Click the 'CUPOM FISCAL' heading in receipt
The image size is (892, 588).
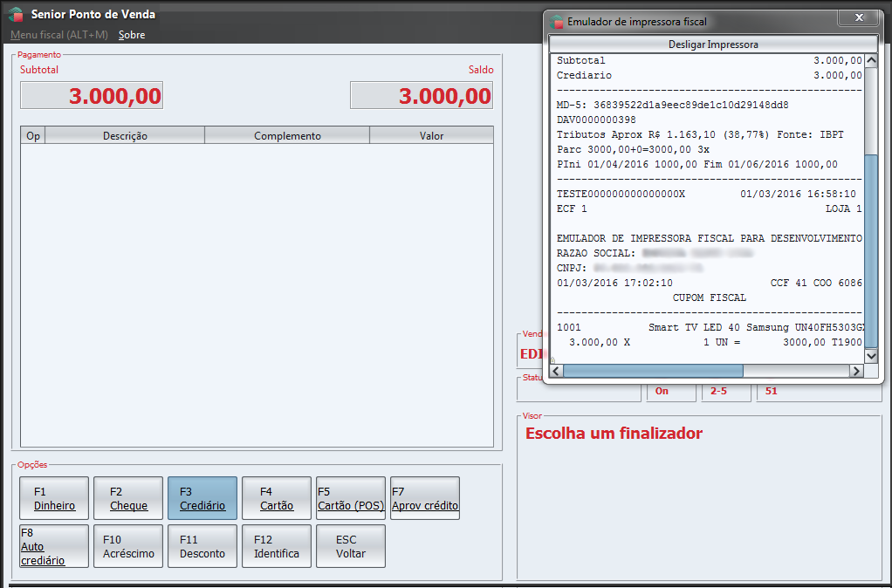pos(710,298)
